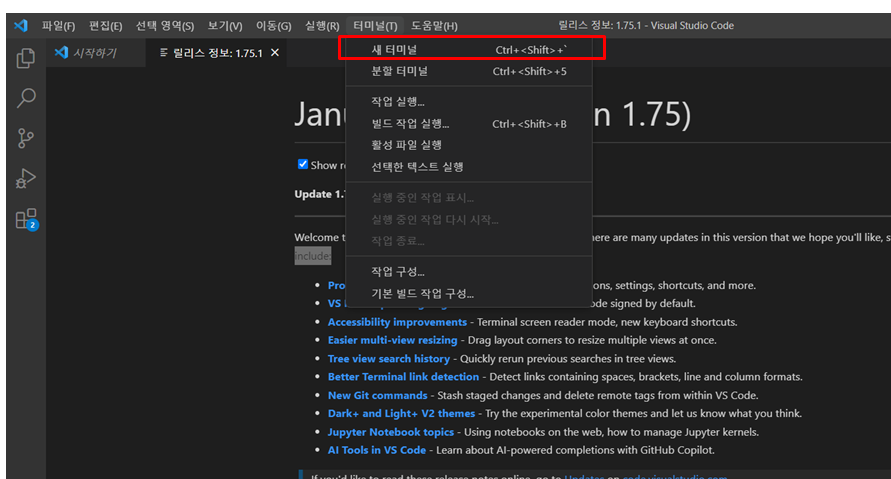Open the Search view icon
Screen dimensions: 891x479
click(x=26, y=98)
